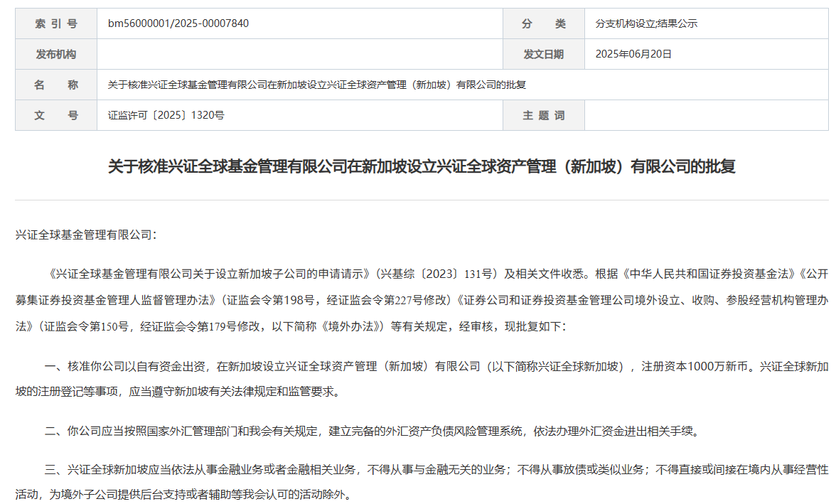This screenshot has width=836, height=504.
Task: Click paragraph 一 about 注册资本1000万新币
Action: (x=422, y=379)
